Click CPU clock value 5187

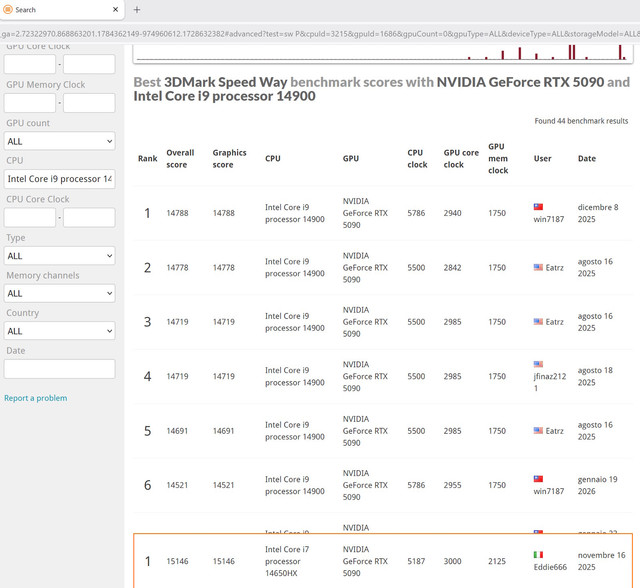click(x=416, y=561)
